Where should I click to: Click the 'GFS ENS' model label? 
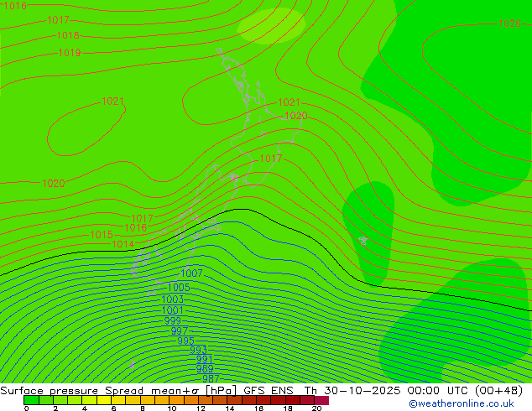(269, 391)
